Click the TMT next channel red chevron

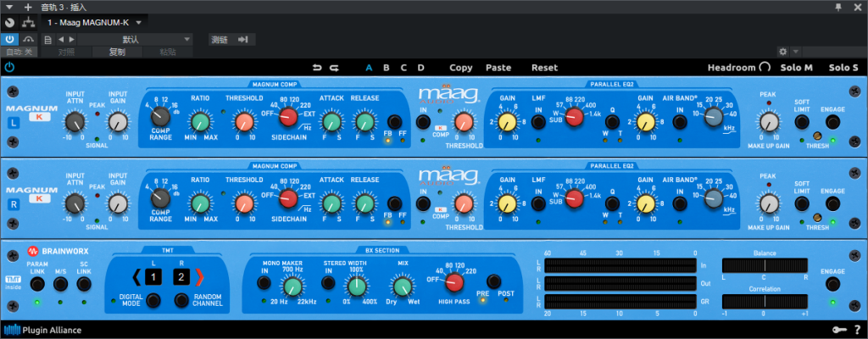pos(200,276)
